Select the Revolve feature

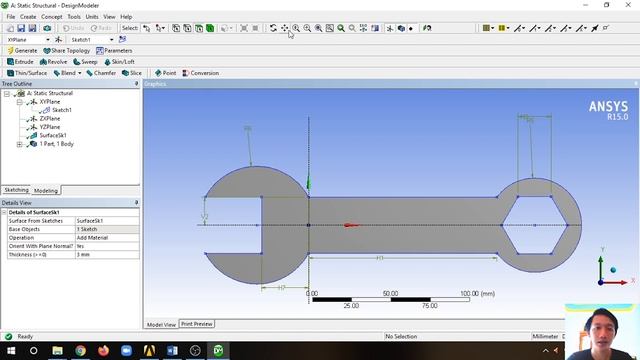[x=53, y=62]
